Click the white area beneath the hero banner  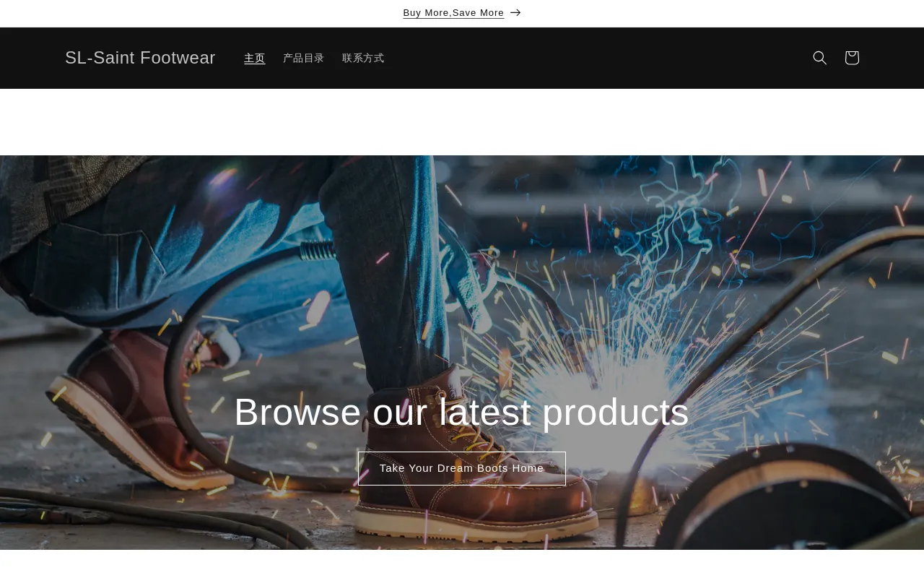coord(462,564)
